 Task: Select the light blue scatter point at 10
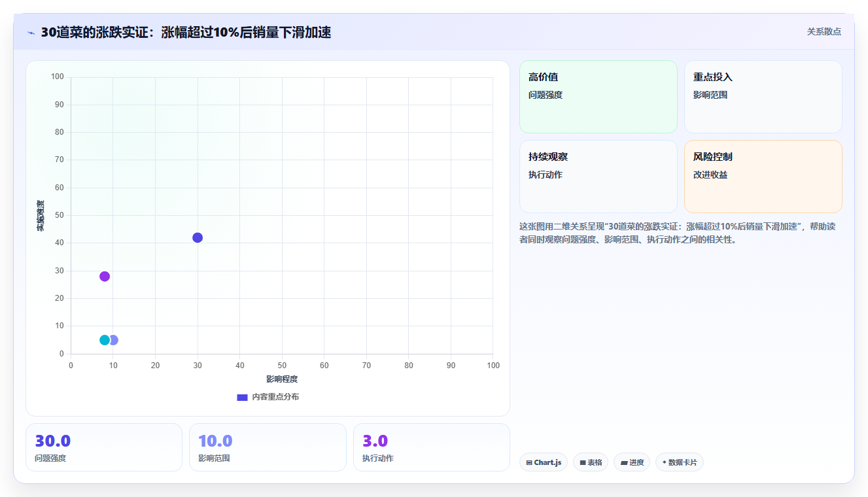(114, 340)
